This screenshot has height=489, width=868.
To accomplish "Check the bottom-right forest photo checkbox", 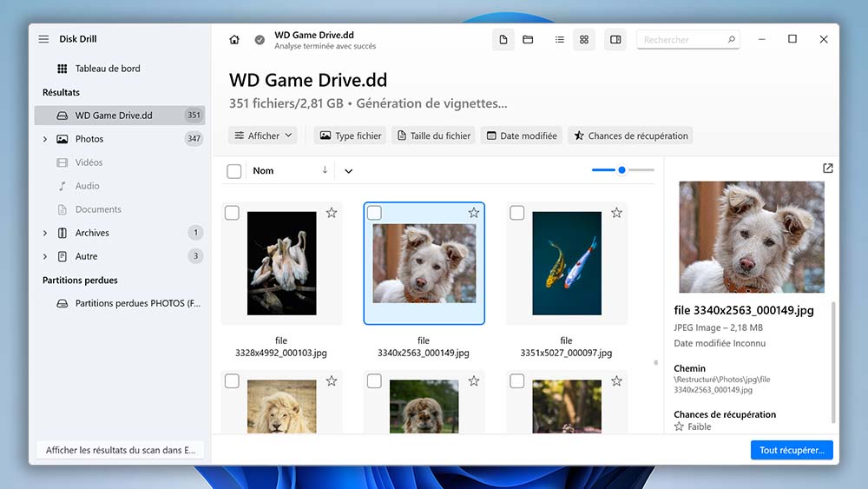I will tap(517, 381).
